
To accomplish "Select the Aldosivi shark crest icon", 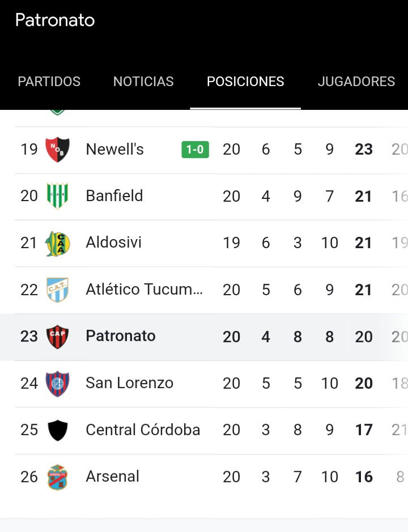I will coord(57,243).
